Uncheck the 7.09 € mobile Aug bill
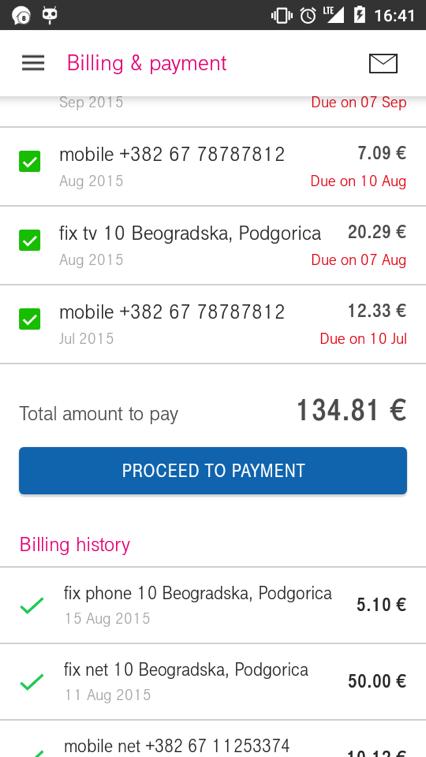 29,161
